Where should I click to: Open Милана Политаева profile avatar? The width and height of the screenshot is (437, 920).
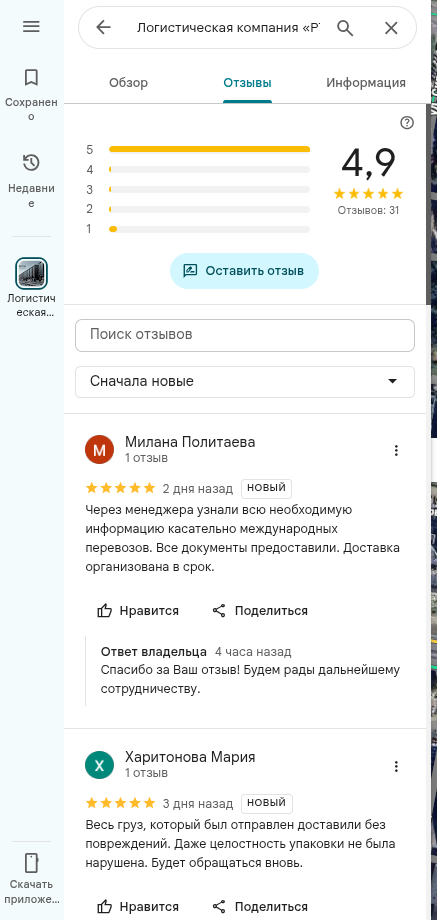(99, 450)
